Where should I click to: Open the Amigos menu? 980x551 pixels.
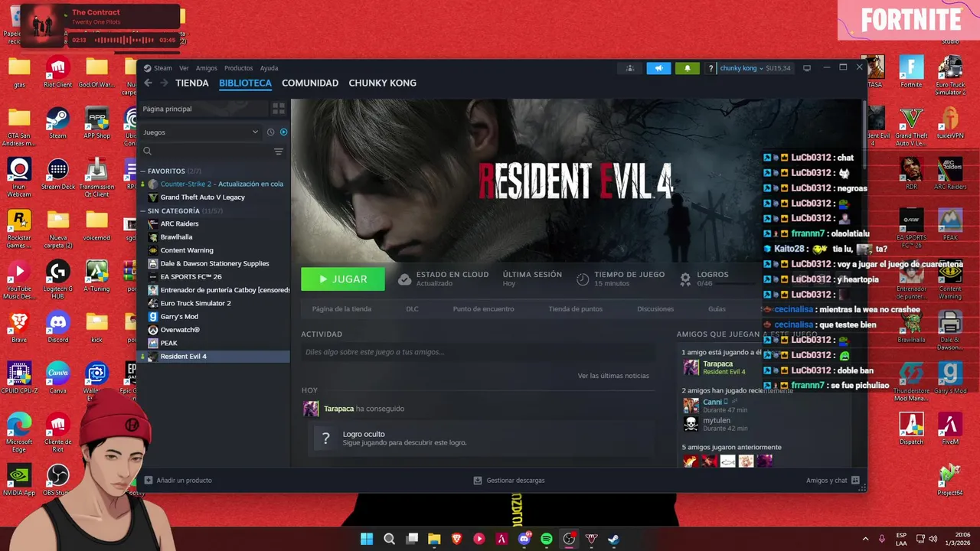click(x=206, y=68)
